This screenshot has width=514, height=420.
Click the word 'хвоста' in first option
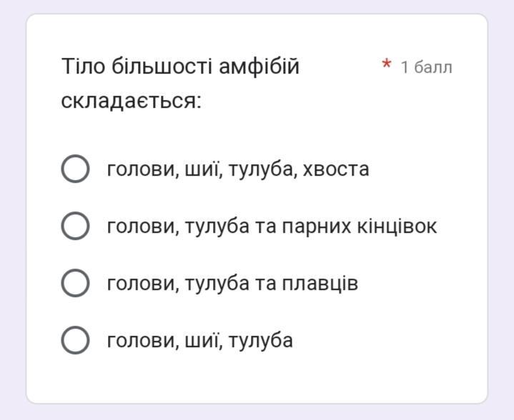point(336,169)
